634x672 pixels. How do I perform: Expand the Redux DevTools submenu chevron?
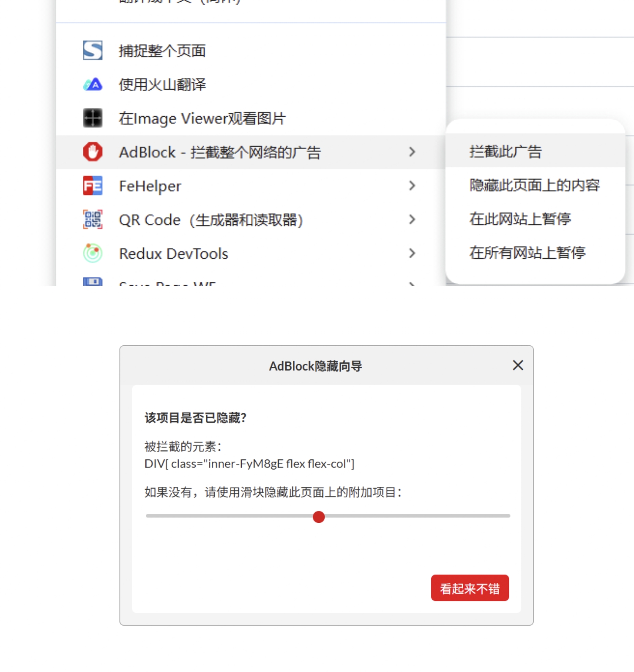[412, 253]
